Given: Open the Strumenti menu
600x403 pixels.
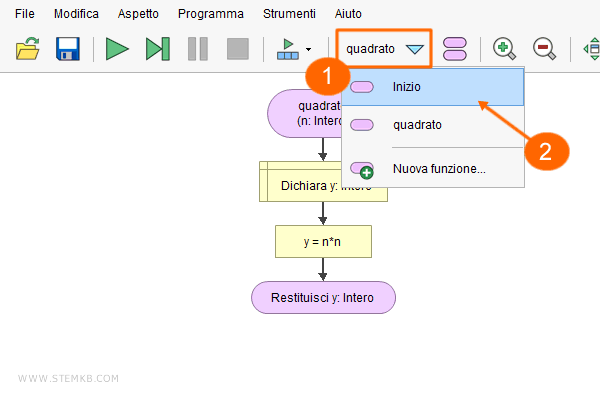Looking at the screenshot, I should click(x=288, y=14).
